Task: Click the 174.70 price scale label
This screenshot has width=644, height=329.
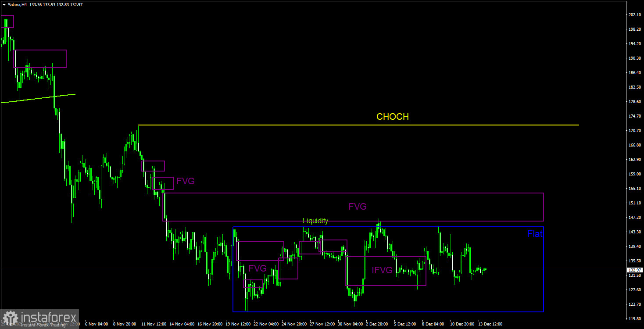Action: [x=634, y=116]
